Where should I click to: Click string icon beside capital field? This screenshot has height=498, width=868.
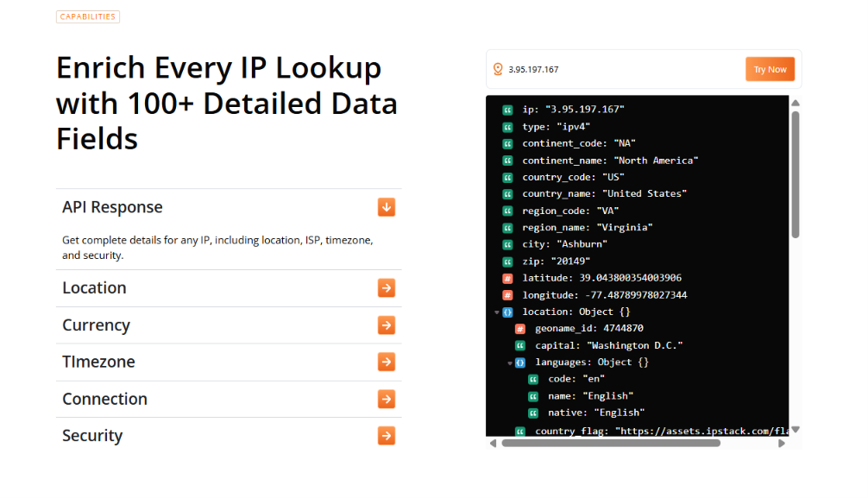pos(520,345)
